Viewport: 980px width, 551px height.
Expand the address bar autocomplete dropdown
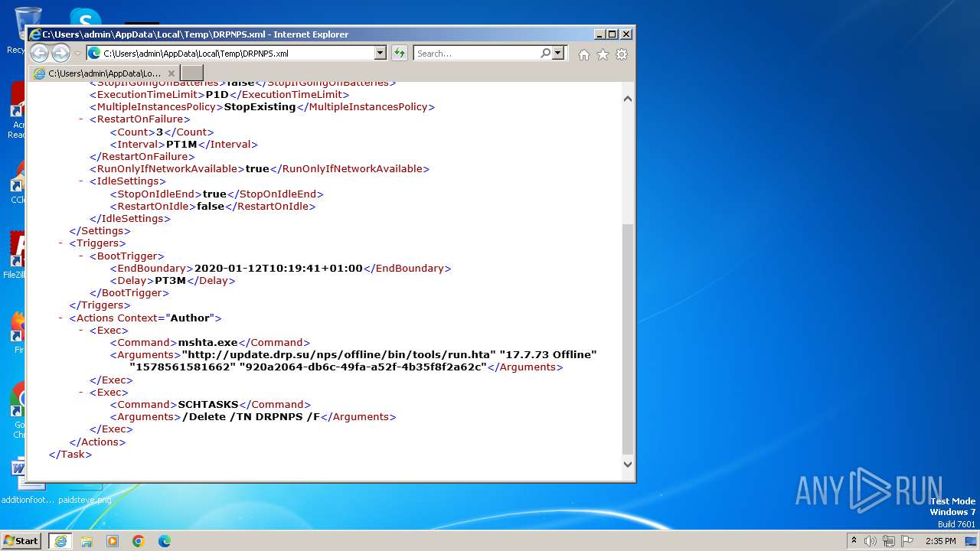tap(380, 54)
